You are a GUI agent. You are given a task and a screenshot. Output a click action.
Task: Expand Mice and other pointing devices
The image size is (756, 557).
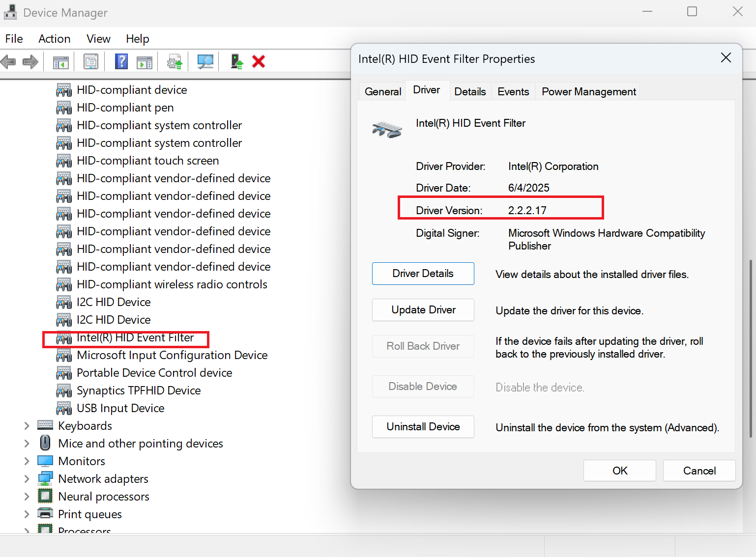pos(27,444)
